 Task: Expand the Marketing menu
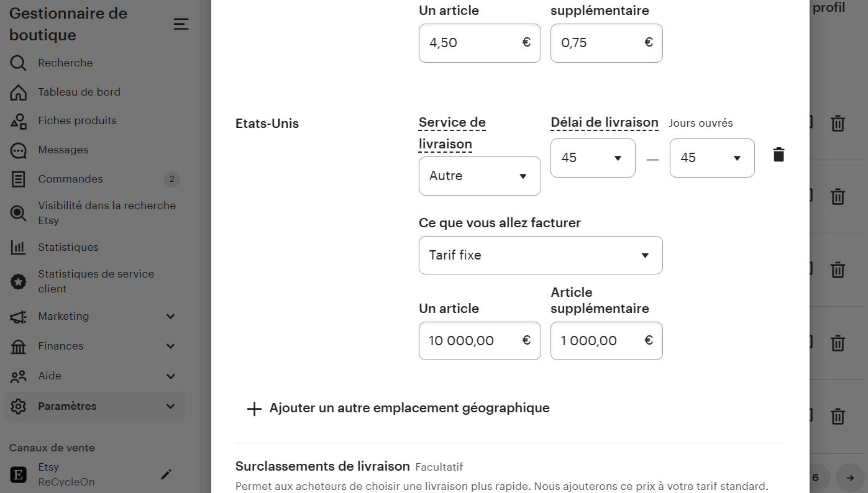(x=171, y=317)
